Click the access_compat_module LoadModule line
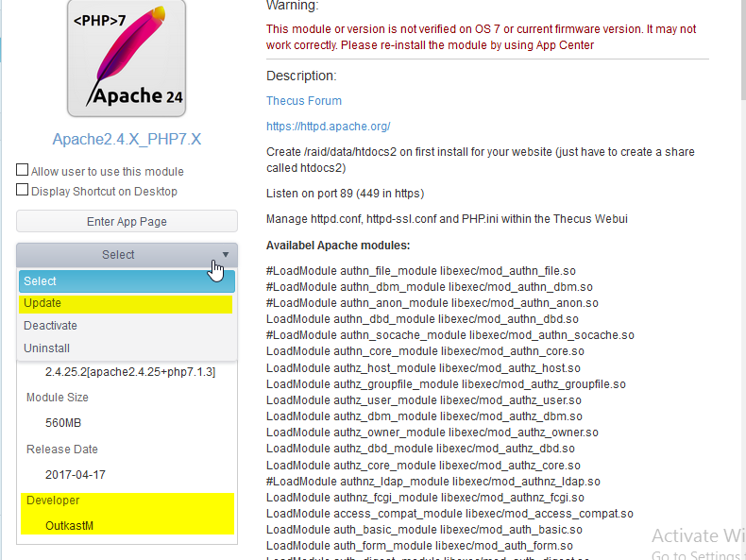 (x=449, y=514)
